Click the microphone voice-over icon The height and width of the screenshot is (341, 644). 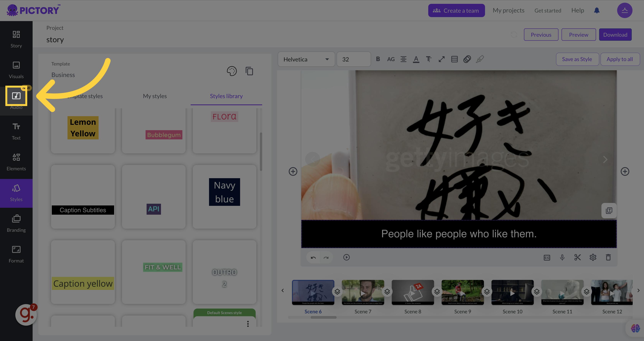(562, 257)
